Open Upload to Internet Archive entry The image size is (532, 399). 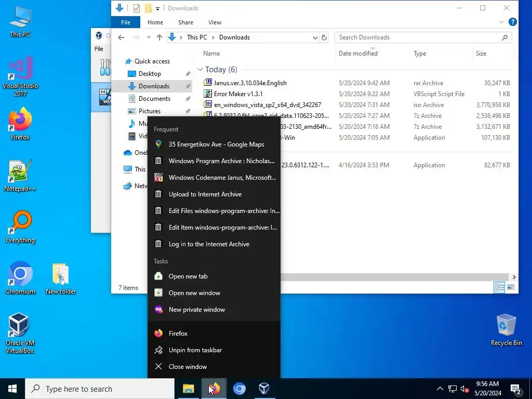214,194
